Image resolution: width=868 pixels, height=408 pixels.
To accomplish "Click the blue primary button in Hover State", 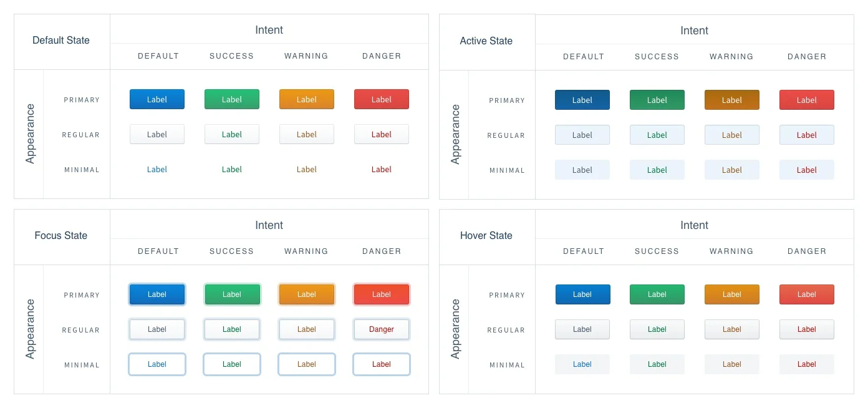I will click(x=582, y=294).
